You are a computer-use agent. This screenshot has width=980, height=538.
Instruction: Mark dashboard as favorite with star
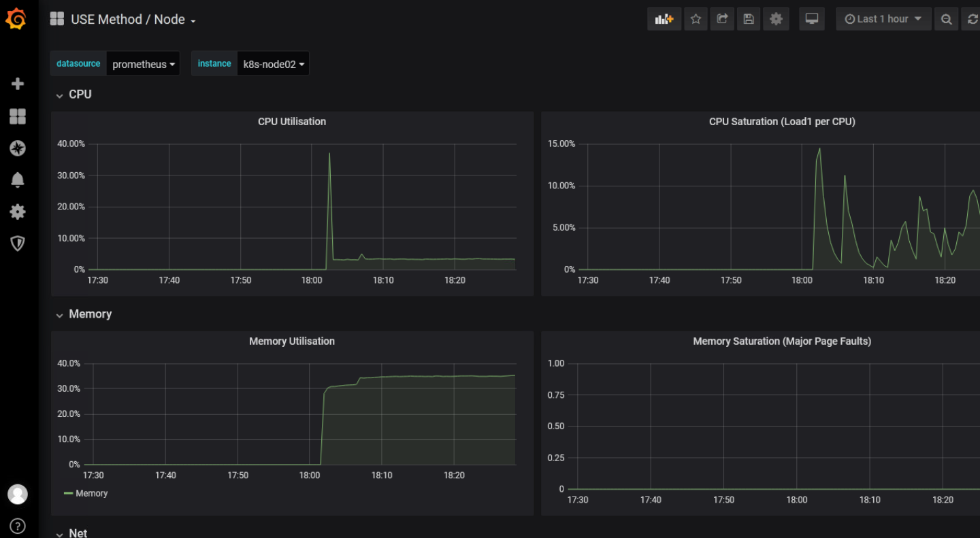696,19
